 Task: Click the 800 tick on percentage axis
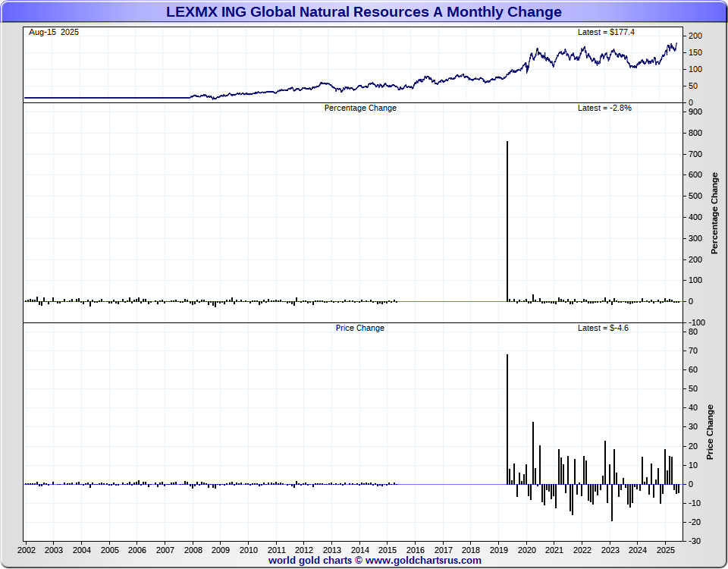point(695,133)
